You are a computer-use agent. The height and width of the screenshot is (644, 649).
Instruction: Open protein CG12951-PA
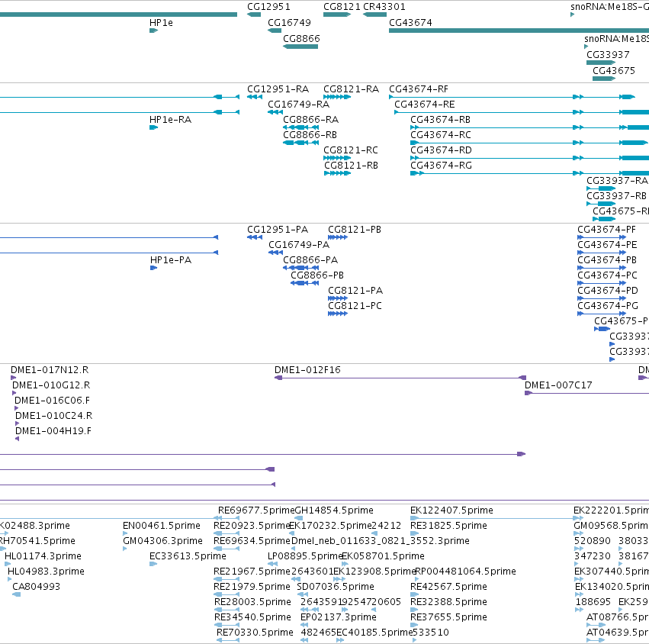[255, 237]
